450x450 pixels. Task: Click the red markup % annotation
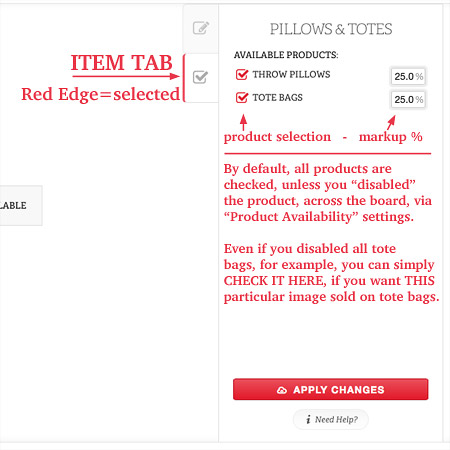391,137
